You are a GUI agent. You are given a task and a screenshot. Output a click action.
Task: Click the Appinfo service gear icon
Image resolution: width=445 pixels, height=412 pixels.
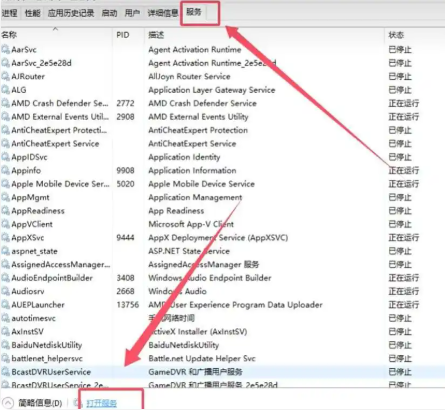(5, 170)
